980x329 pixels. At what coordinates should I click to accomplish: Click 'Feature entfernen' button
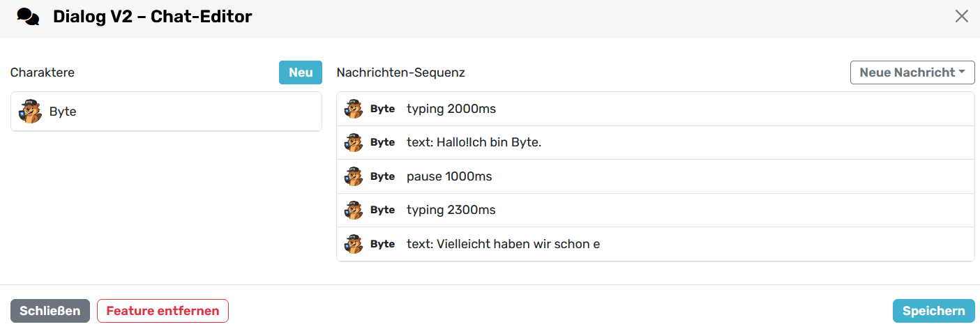pos(163,311)
